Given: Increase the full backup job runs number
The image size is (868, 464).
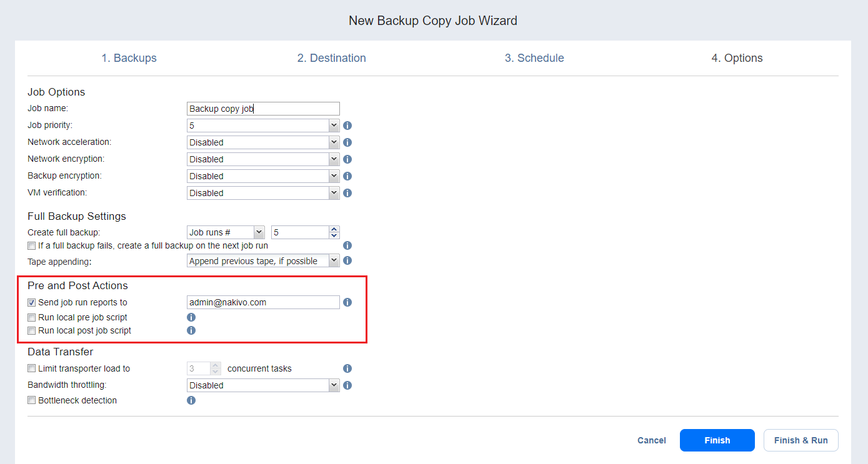Looking at the screenshot, I should point(334,229).
